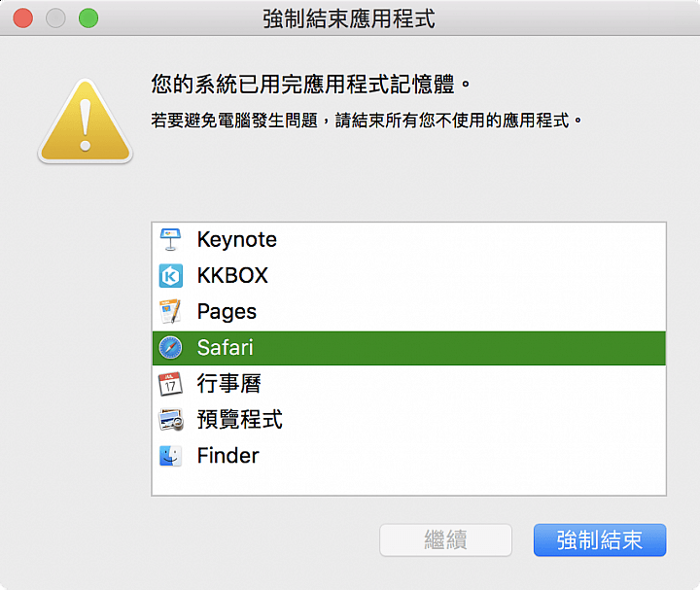Screen dimensions: 700x590
Task: Close the window with red button
Action: (22, 18)
